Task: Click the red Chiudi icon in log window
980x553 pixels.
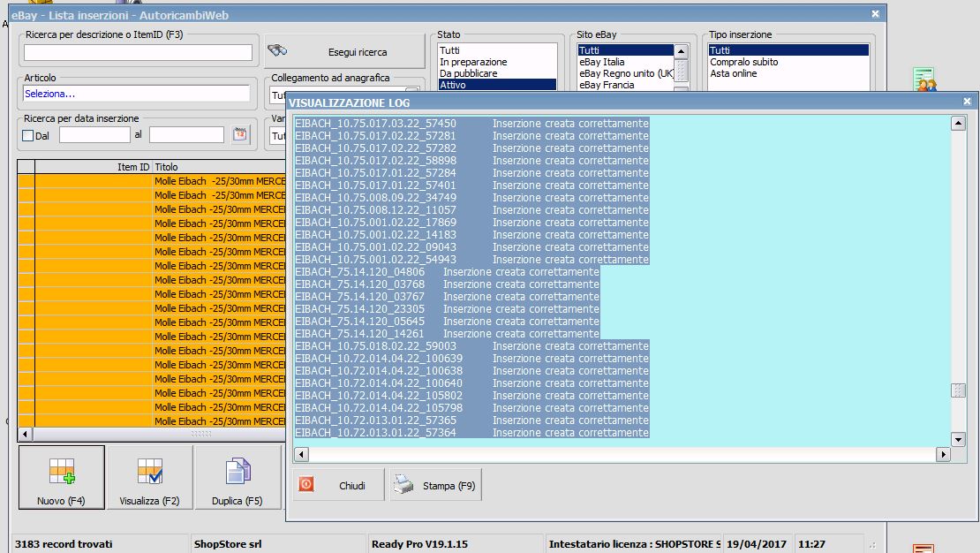Action: [306, 484]
